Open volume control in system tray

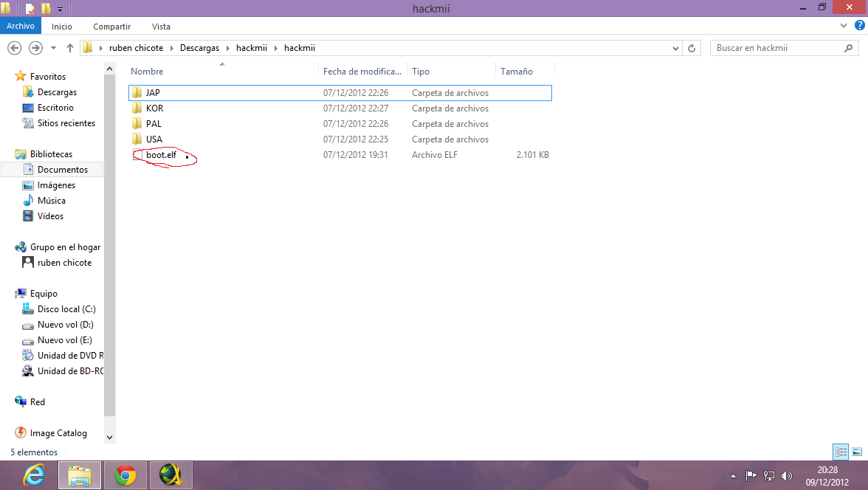[787, 475]
